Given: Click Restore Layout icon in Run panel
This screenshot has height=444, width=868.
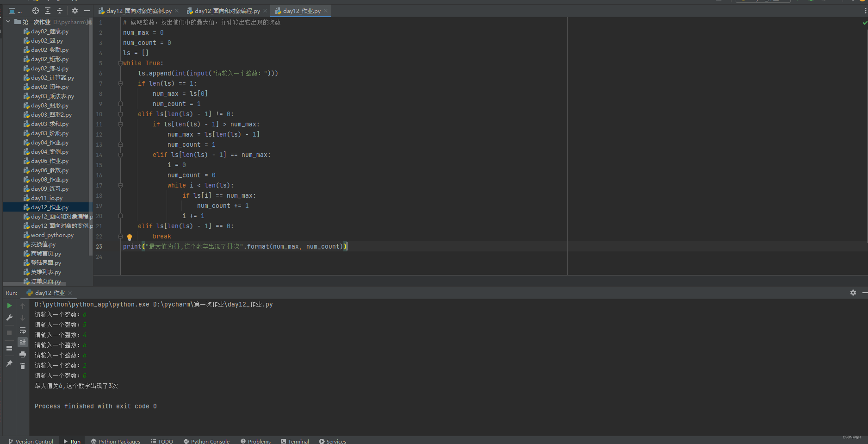Looking at the screenshot, I should point(9,348).
